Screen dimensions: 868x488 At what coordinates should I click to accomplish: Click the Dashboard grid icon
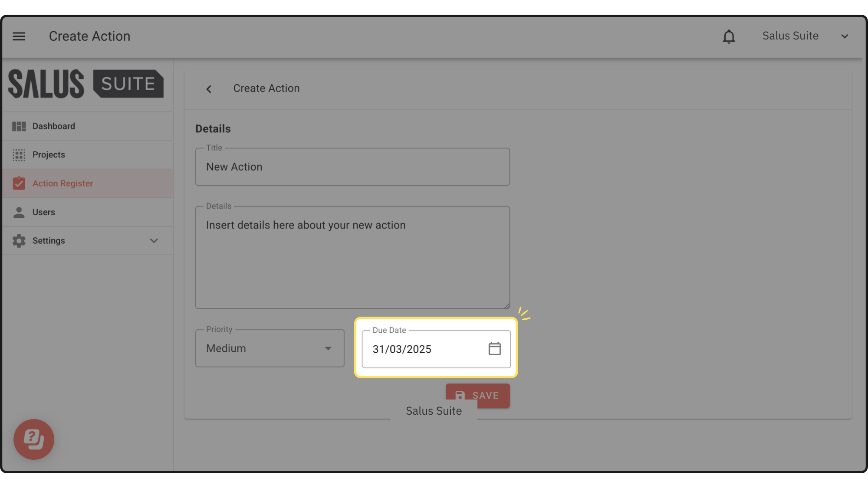tap(19, 126)
